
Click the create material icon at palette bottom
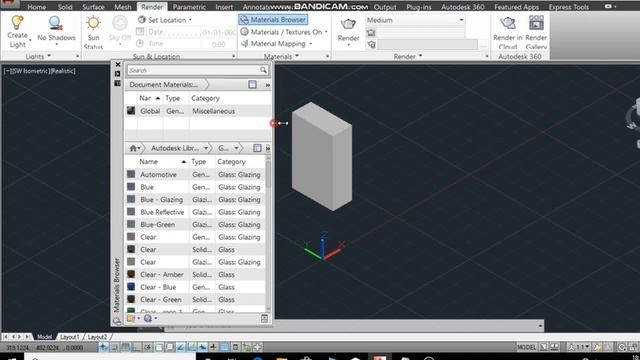131,318
